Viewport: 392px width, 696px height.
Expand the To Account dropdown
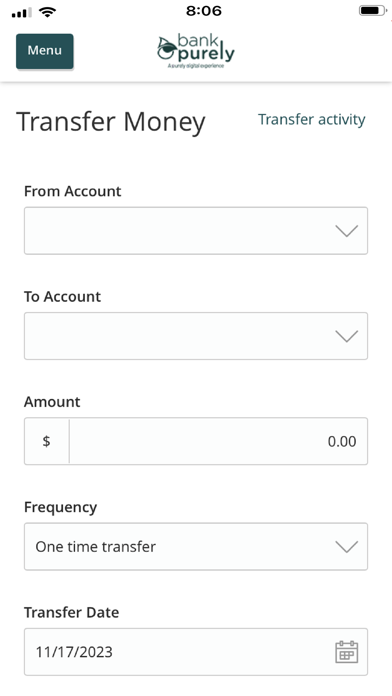coord(196,336)
